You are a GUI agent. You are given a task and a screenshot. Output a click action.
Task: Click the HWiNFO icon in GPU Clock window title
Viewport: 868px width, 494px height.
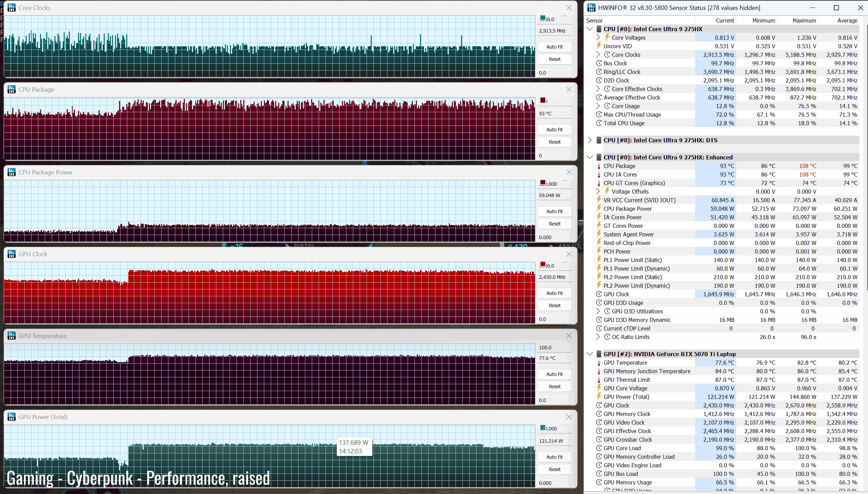coord(12,254)
